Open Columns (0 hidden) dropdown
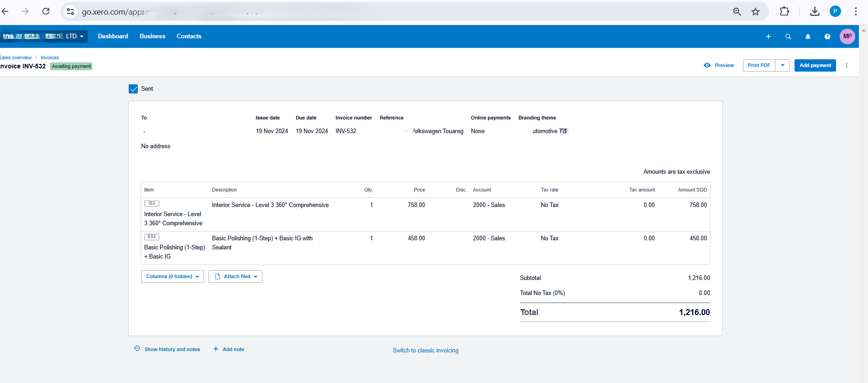Viewport: 868px width, 383px height. tap(172, 277)
